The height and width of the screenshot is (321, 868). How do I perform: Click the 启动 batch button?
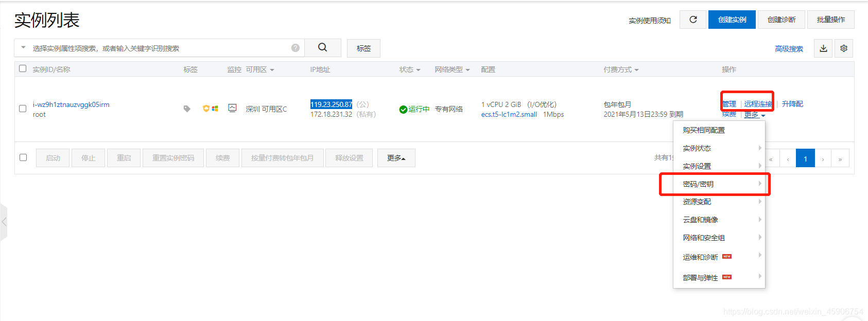click(53, 158)
